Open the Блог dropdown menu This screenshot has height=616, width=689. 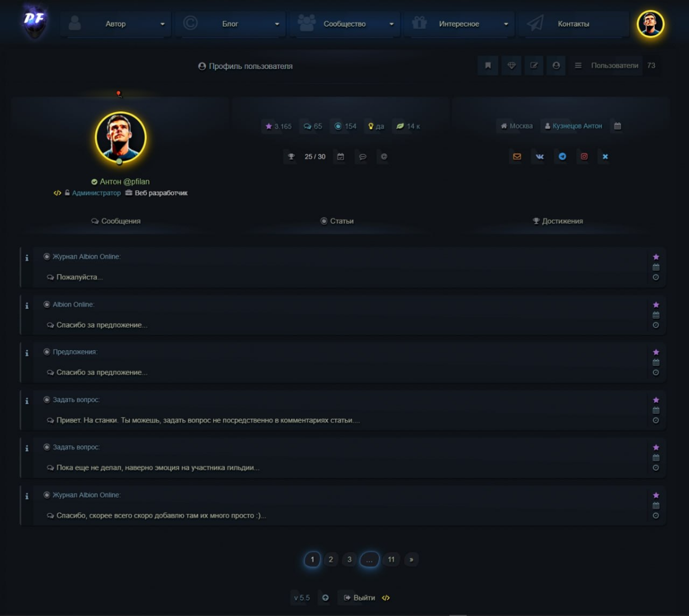coord(231,24)
